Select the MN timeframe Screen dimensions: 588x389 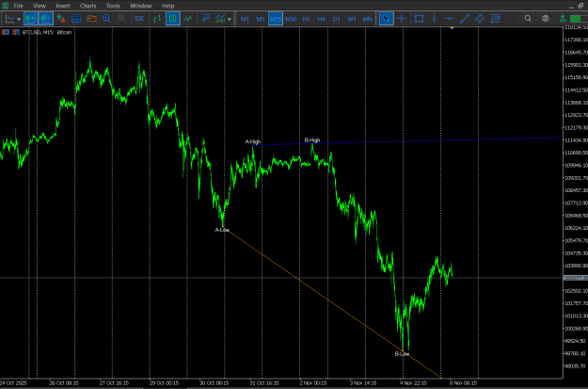tap(367, 19)
